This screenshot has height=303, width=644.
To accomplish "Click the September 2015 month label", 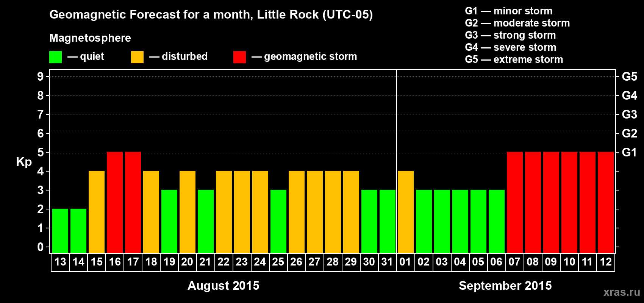I will [x=505, y=286].
